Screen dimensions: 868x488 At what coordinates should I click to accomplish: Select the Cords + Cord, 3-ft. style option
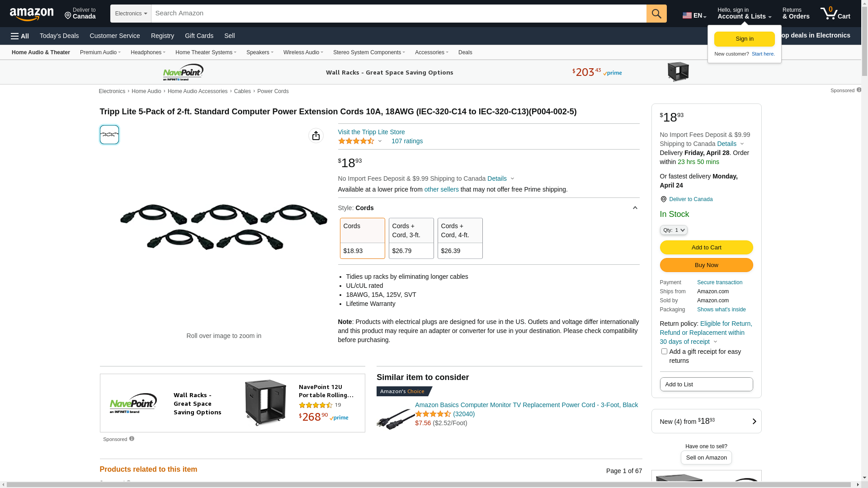pos(411,238)
